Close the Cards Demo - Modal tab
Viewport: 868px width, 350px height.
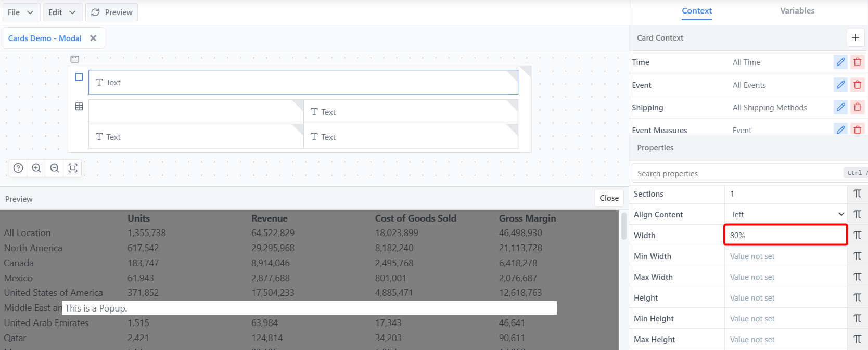(x=93, y=38)
